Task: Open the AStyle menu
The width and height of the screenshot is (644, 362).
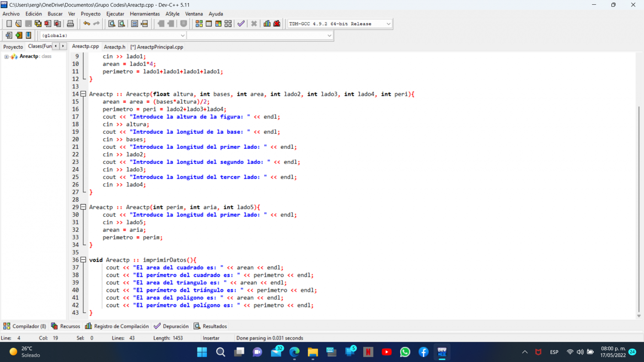Action: click(x=173, y=14)
